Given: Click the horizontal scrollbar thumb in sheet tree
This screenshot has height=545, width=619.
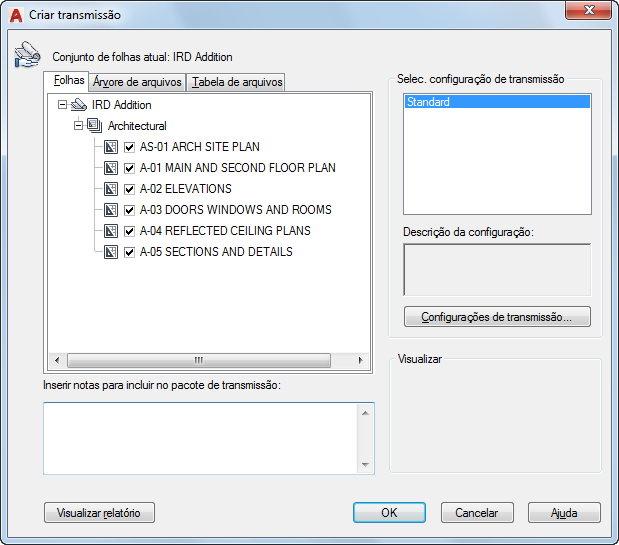Looking at the screenshot, I should coord(199,360).
